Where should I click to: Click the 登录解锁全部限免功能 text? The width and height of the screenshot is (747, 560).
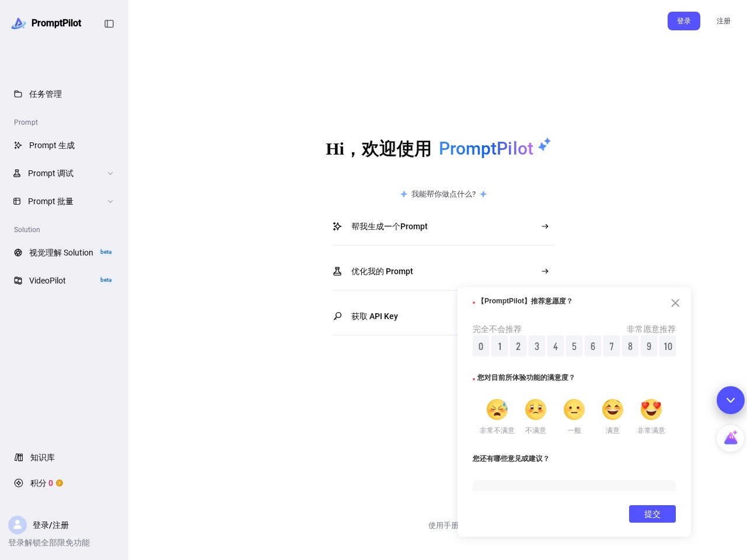click(x=49, y=542)
